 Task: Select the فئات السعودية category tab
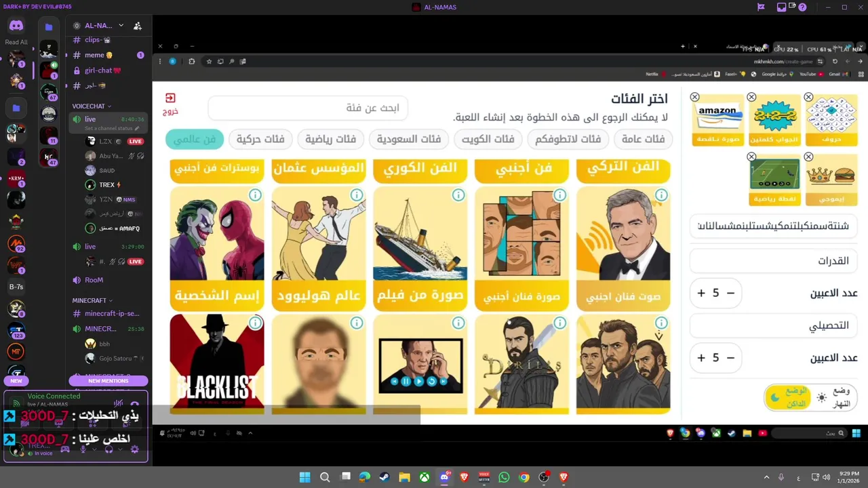point(409,140)
